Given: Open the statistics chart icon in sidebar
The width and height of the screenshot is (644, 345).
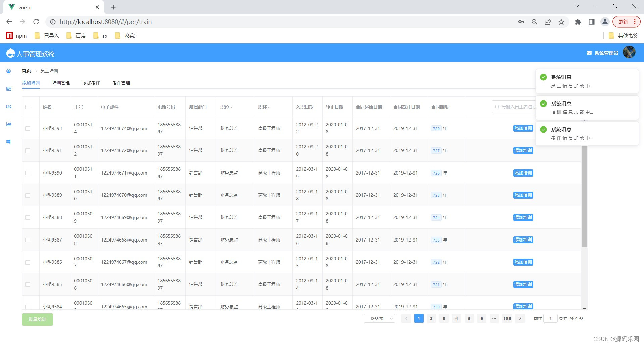Looking at the screenshot, I should [x=8, y=124].
